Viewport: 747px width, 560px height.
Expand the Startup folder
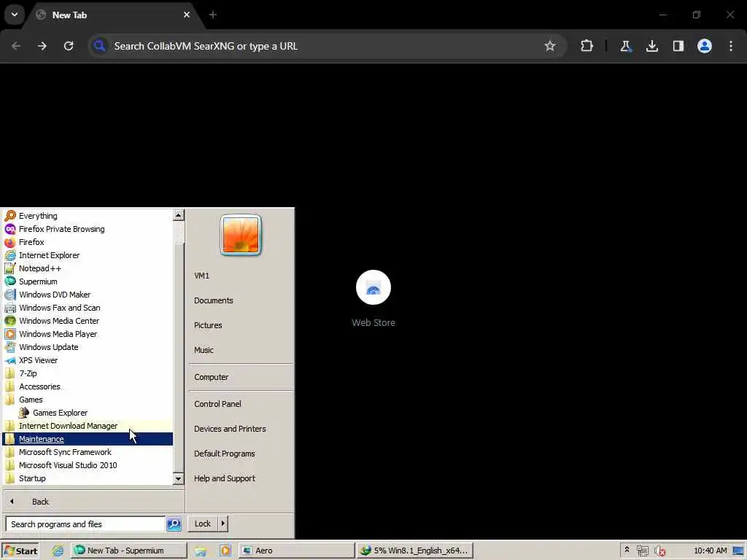click(x=88, y=478)
